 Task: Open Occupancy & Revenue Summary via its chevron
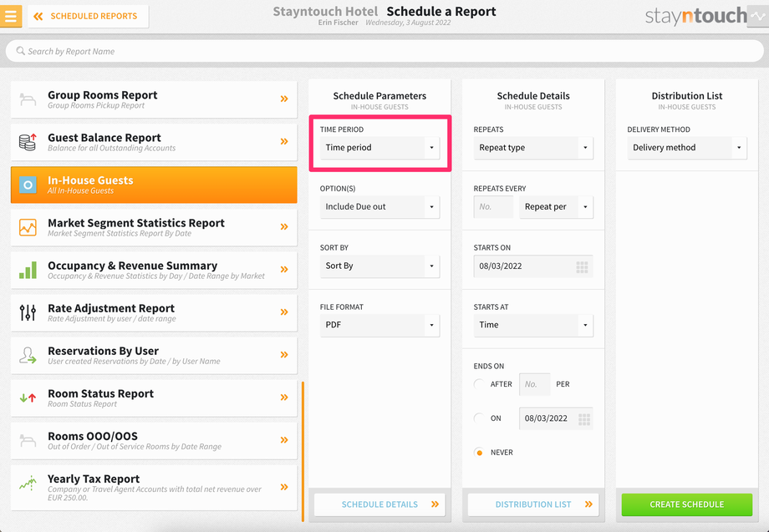point(284,270)
